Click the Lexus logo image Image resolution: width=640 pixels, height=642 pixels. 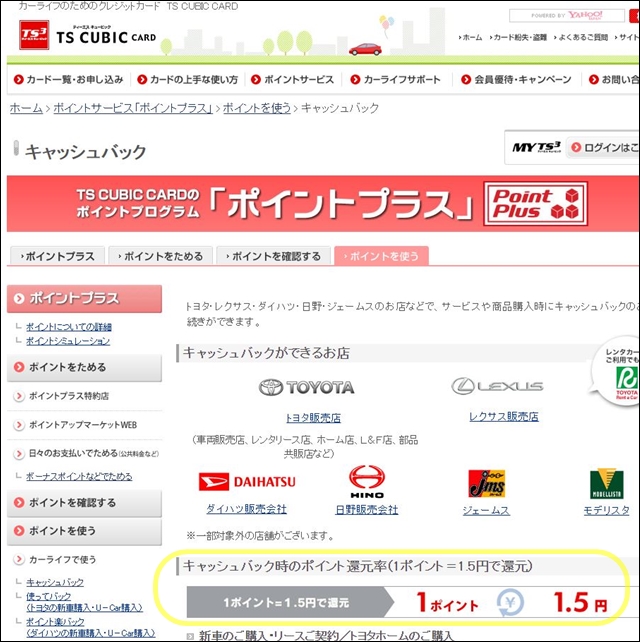pos(497,386)
